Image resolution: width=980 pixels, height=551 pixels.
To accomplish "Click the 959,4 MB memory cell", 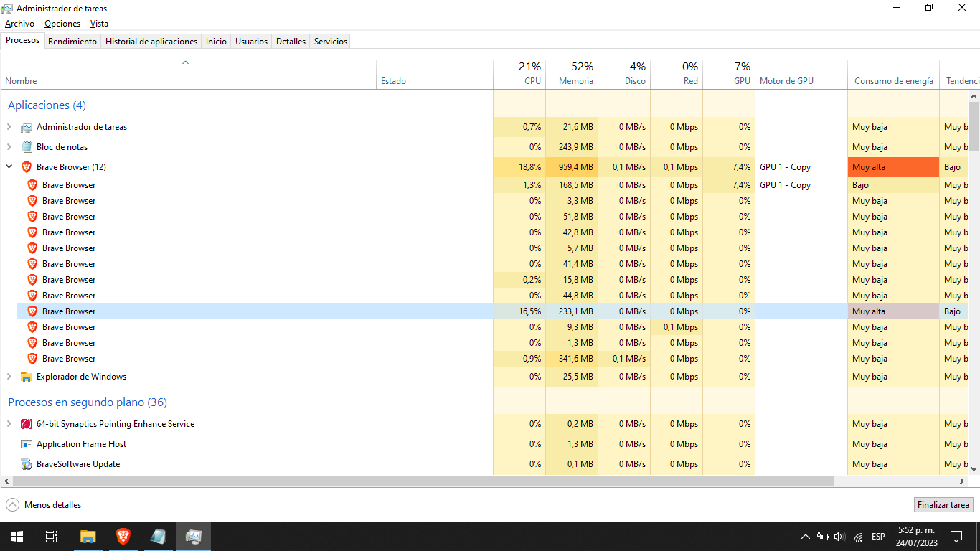I will (x=572, y=167).
